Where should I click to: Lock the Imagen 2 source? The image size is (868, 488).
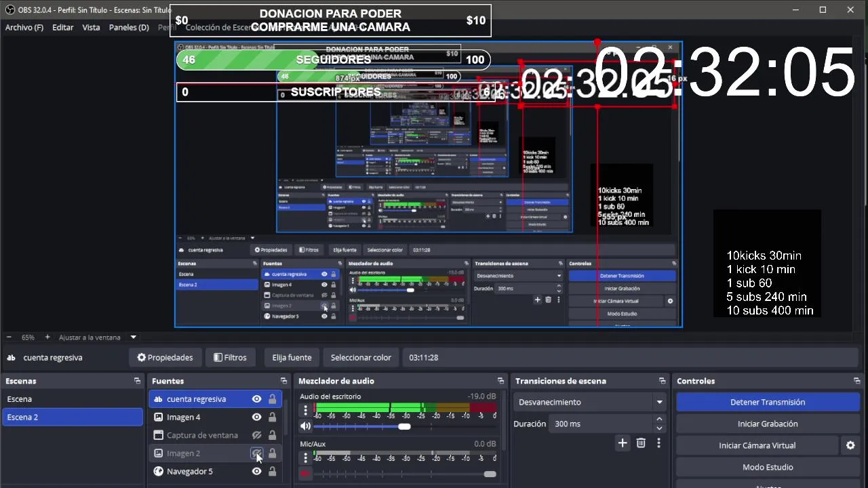(x=272, y=453)
